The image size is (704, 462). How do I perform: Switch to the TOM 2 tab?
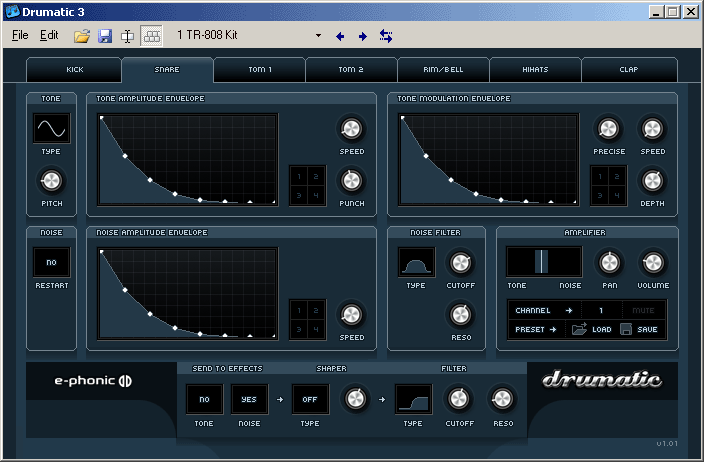point(351,70)
